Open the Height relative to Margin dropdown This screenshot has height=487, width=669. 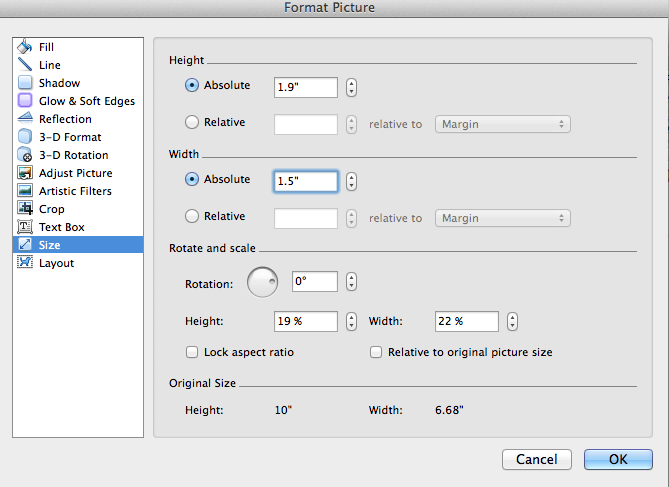click(503, 124)
